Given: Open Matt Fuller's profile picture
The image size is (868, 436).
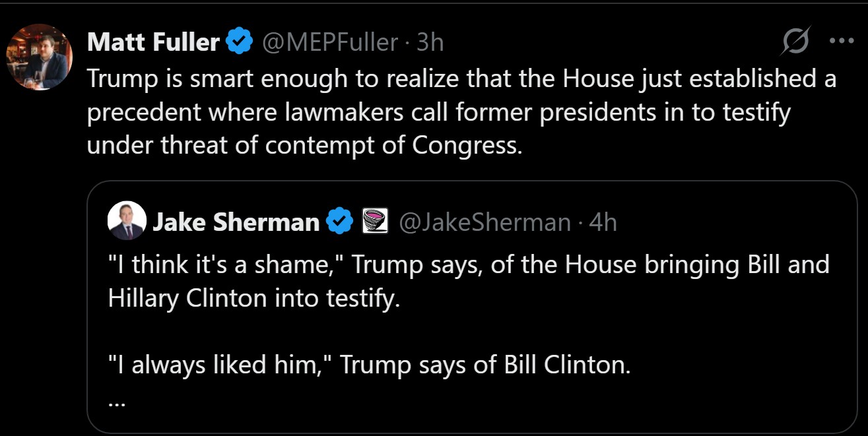Looking at the screenshot, I should pyautogui.click(x=39, y=57).
